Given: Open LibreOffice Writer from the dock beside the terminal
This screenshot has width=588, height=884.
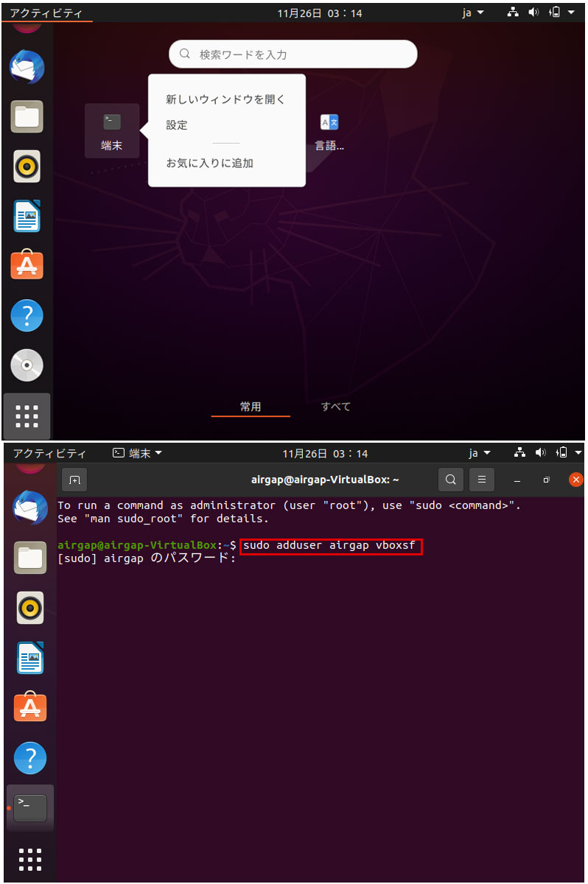Looking at the screenshot, I should [30, 658].
